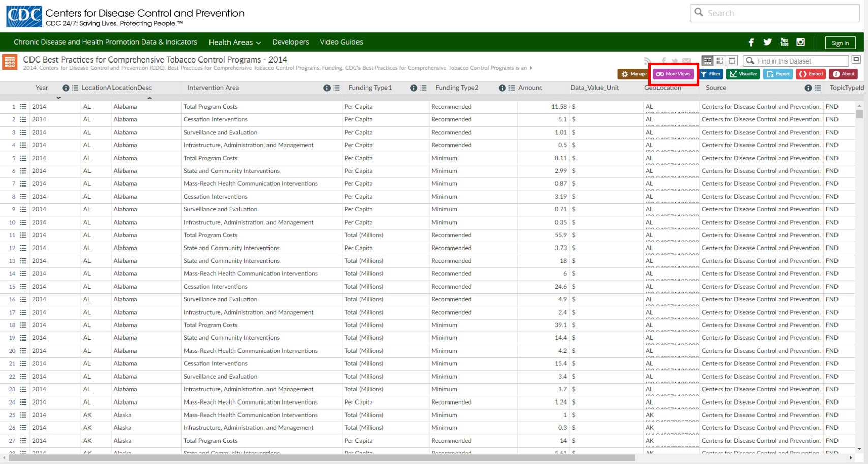Click the scroll down arrow of the table
Viewport: 868px width, 464px height.
(x=859, y=449)
